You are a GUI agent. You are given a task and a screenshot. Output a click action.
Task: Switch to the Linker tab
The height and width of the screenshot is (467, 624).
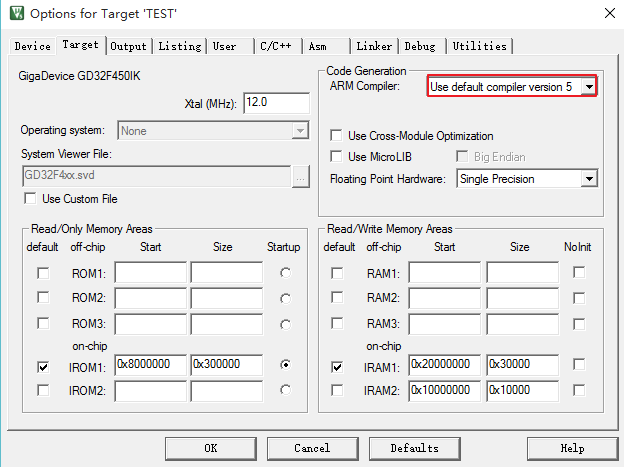coord(374,46)
